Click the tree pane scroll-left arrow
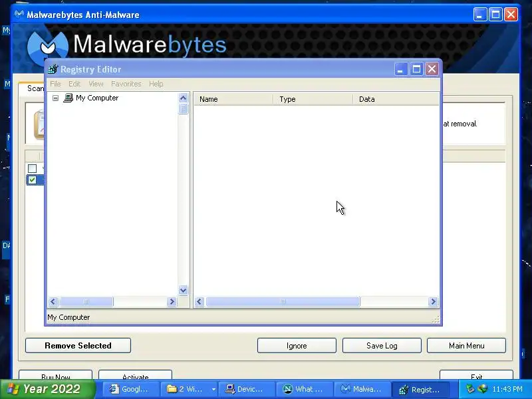This screenshot has width=532, height=399. [x=53, y=302]
